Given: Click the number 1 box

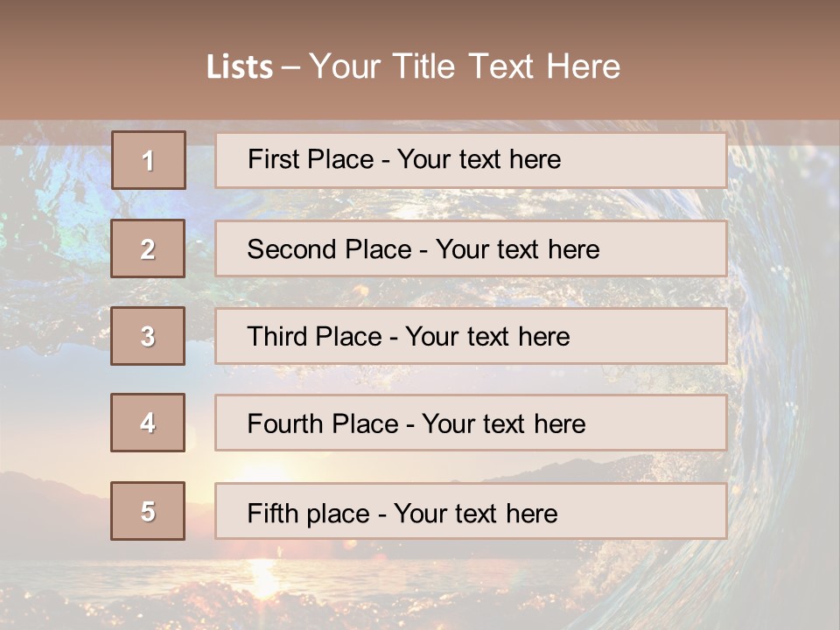Looking at the screenshot, I should (149, 160).
